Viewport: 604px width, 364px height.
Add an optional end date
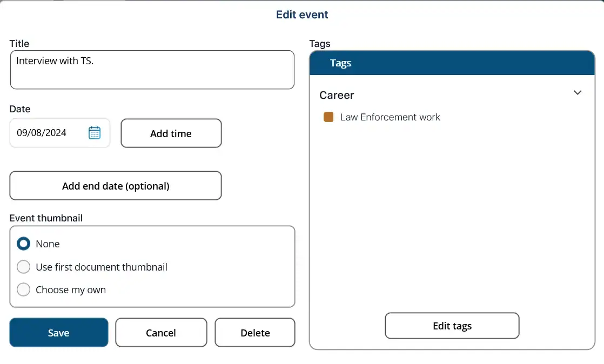click(x=116, y=186)
